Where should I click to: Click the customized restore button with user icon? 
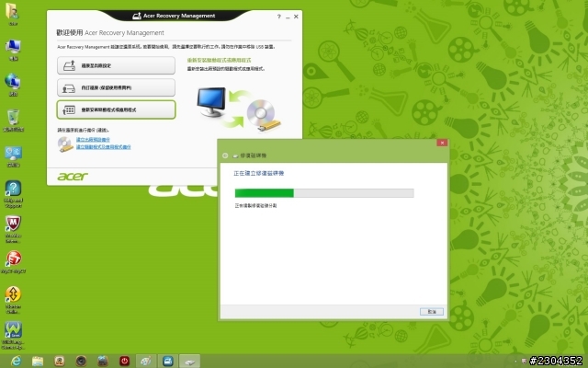pos(117,87)
